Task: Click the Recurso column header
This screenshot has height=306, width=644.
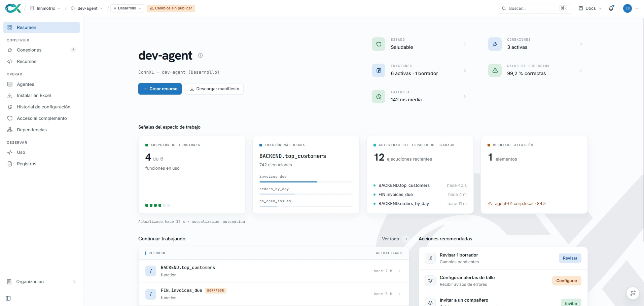Action: point(157,253)
